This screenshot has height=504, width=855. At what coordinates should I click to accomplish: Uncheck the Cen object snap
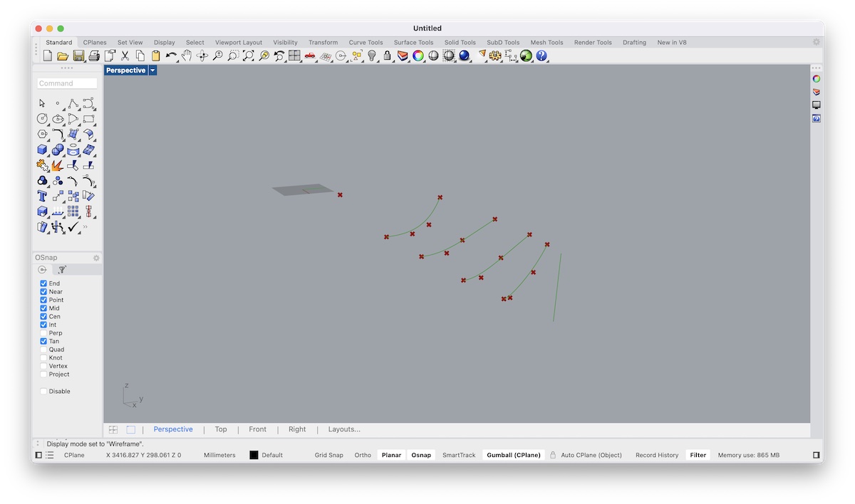pos(43,317)
